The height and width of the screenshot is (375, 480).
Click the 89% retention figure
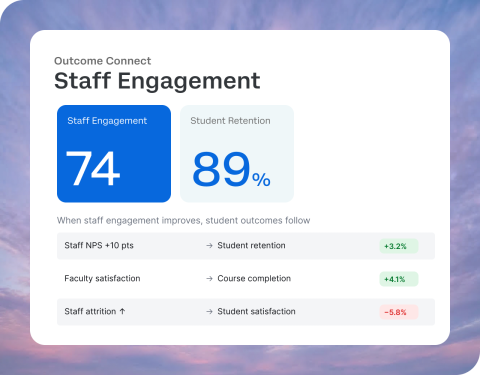[x=231, y=169]
